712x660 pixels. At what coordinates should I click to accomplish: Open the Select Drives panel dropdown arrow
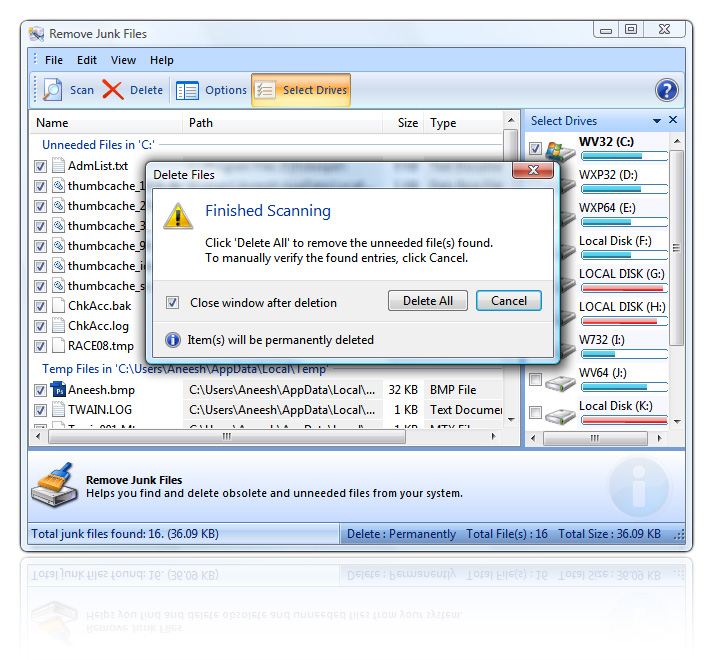657,121
